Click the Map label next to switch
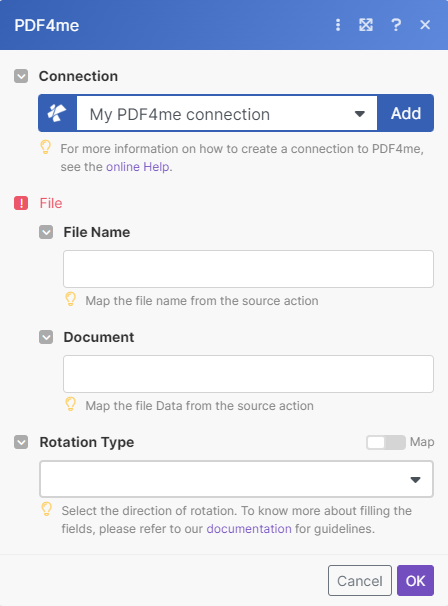 [x=422, y=442]
